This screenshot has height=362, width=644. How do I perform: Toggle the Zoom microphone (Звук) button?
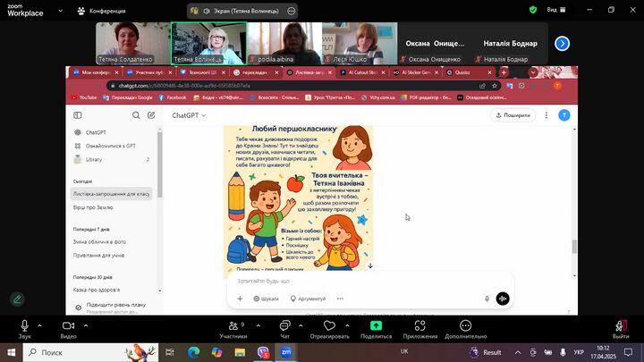[25, 329]
